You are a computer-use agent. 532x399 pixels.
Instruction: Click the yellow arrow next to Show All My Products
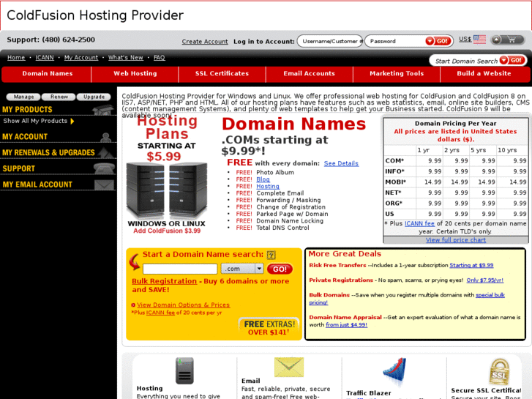click(x=72, y=122)
